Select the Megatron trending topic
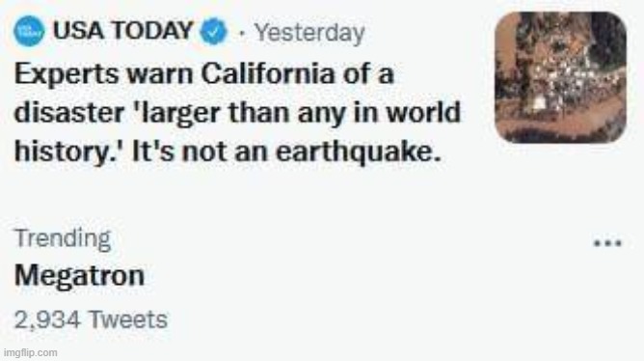Screen dimensions: 644x361 tap(79, 275)
